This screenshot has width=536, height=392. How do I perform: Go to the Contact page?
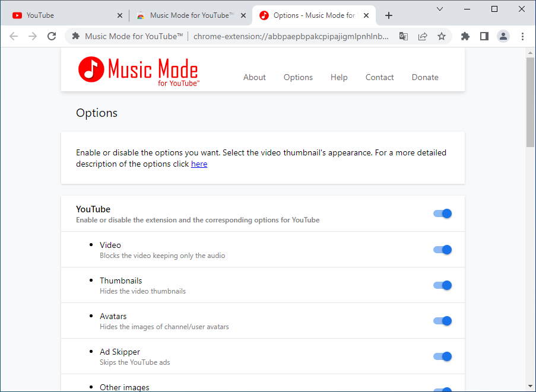[379, 77]
